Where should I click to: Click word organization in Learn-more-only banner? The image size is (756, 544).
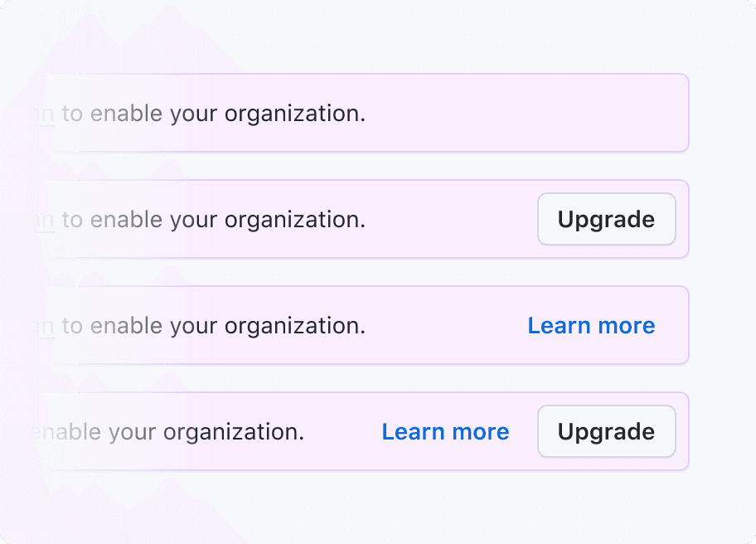point(295,327)
